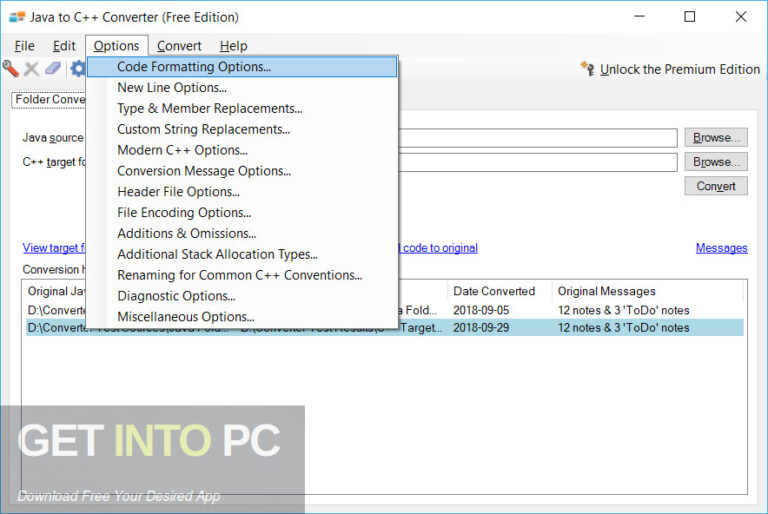Screen dimensions: 768x514
Task: Select Custom String Replacements...
Action: click(242, 129)
